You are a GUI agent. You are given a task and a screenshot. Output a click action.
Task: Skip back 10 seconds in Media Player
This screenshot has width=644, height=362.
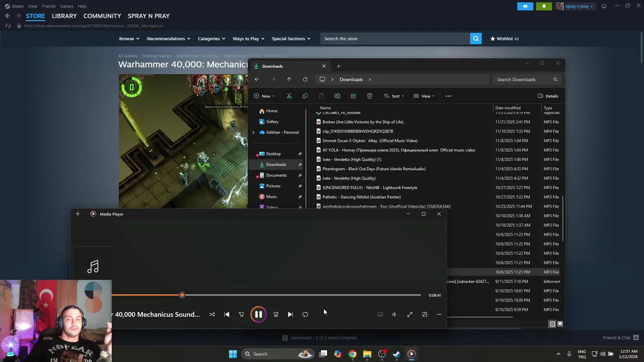coord(241,314)
